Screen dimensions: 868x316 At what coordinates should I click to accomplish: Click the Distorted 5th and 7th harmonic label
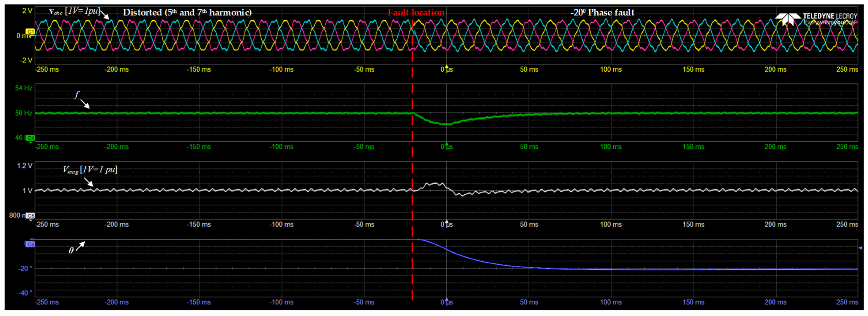click(187, 12)
